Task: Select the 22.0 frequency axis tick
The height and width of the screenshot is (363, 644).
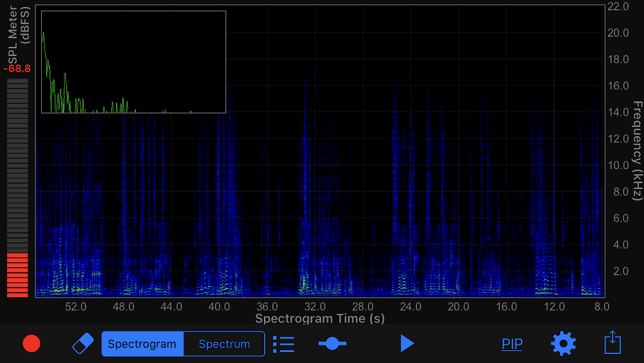Action: click(618, 6)
